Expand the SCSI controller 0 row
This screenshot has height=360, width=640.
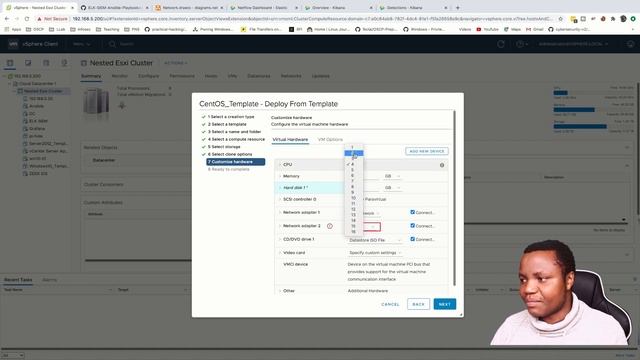280,199
